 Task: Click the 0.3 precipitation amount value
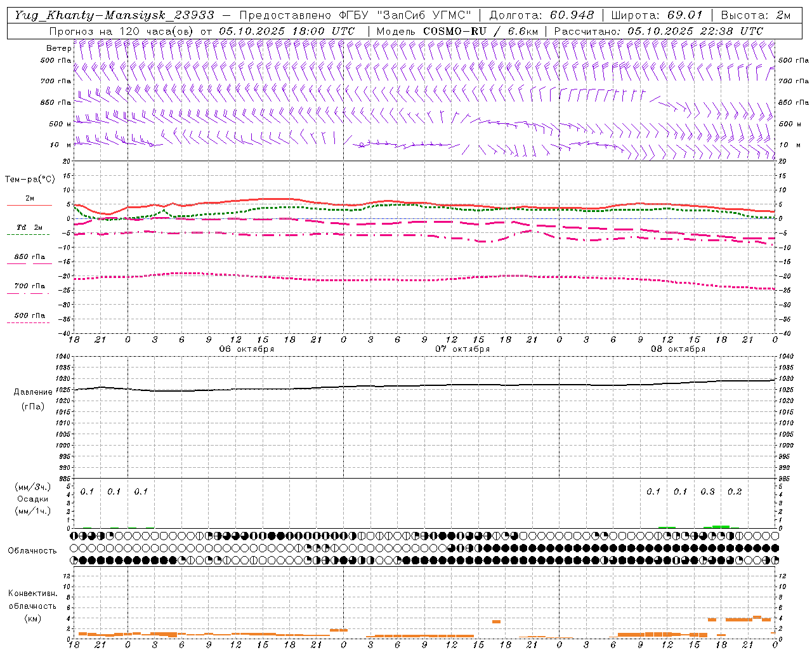(708, 492)
